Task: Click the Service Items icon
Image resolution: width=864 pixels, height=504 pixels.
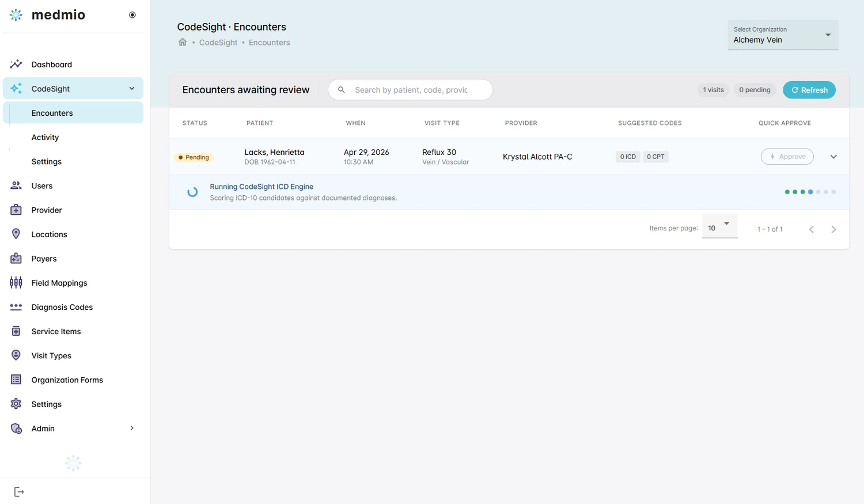Action: pos(16,331)
